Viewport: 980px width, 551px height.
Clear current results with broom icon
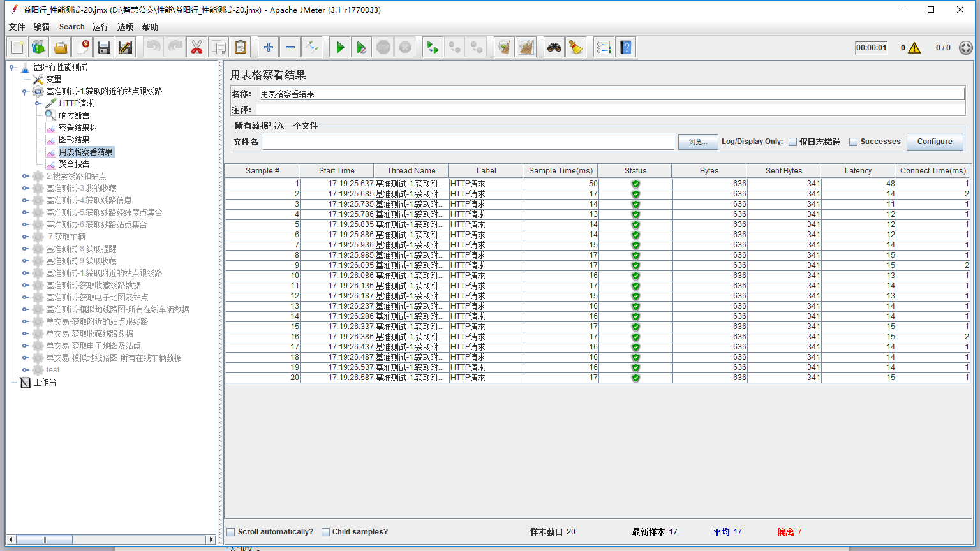504,47
